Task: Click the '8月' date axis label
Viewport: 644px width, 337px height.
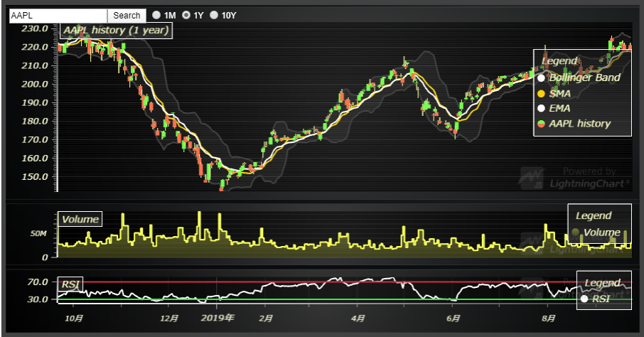Action: coord(548,319)
